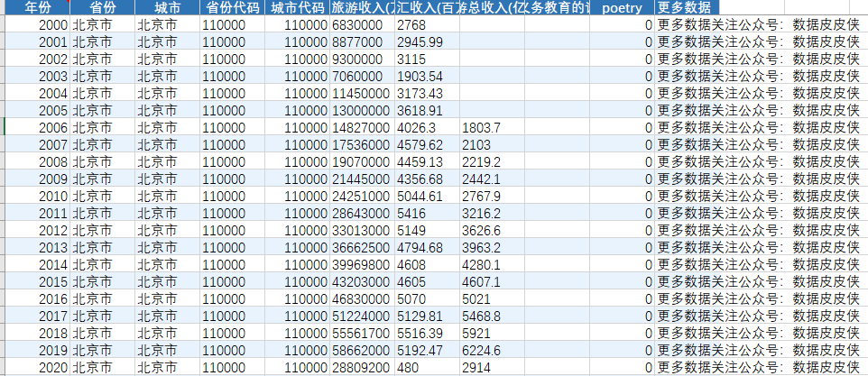Select foreign exchange cell 4579.62

(427, 145)
